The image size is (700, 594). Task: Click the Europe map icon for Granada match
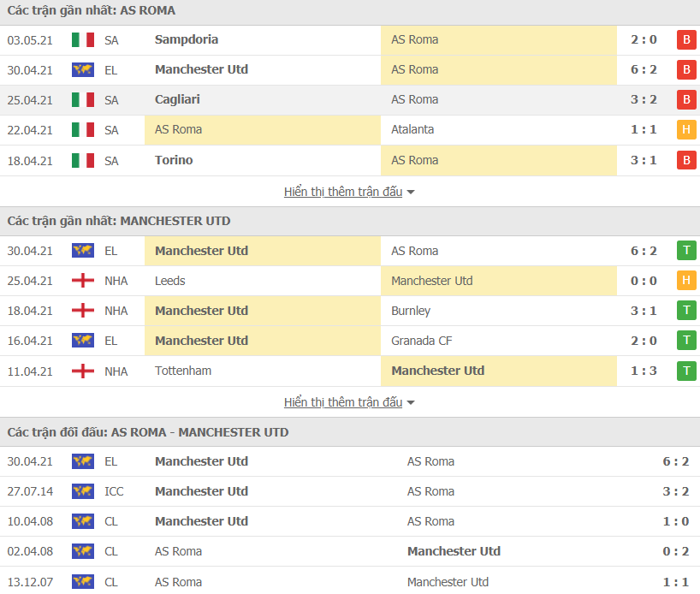tap(82, 341)
